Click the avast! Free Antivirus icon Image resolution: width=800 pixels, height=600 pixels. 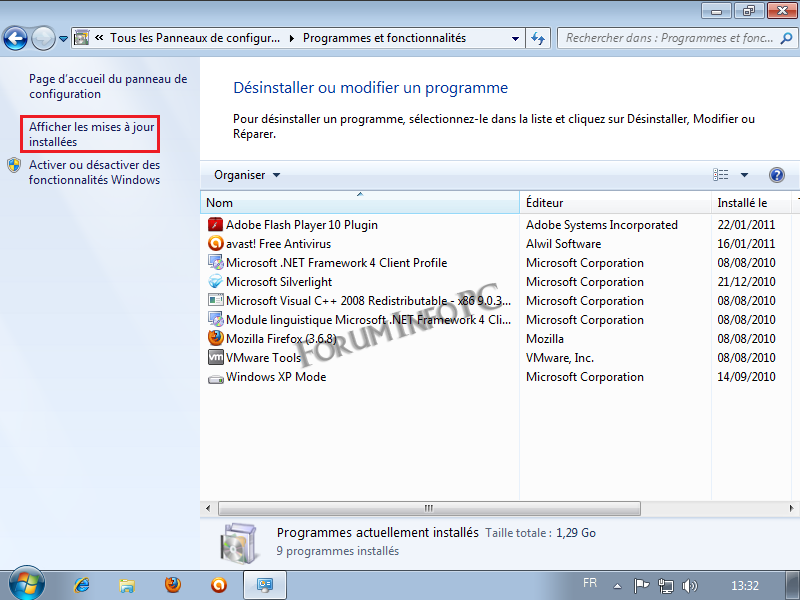pyautogui.click(x=216, y=243)
